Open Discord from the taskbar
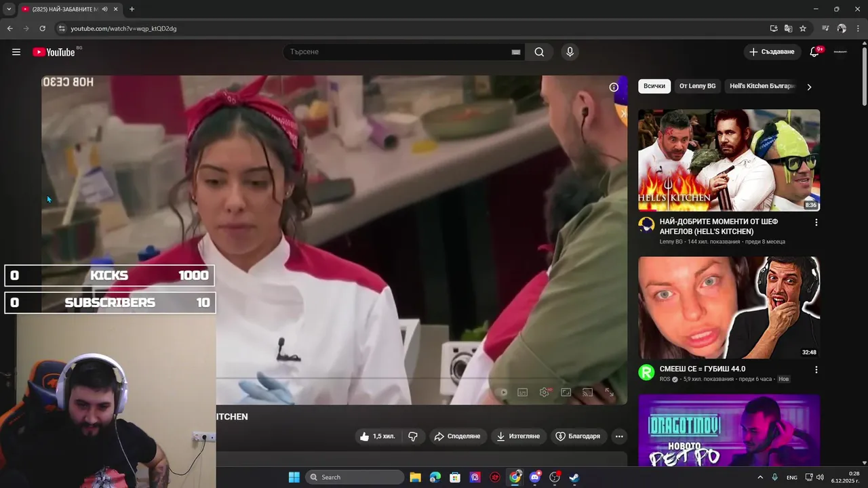 pos(534,477)
